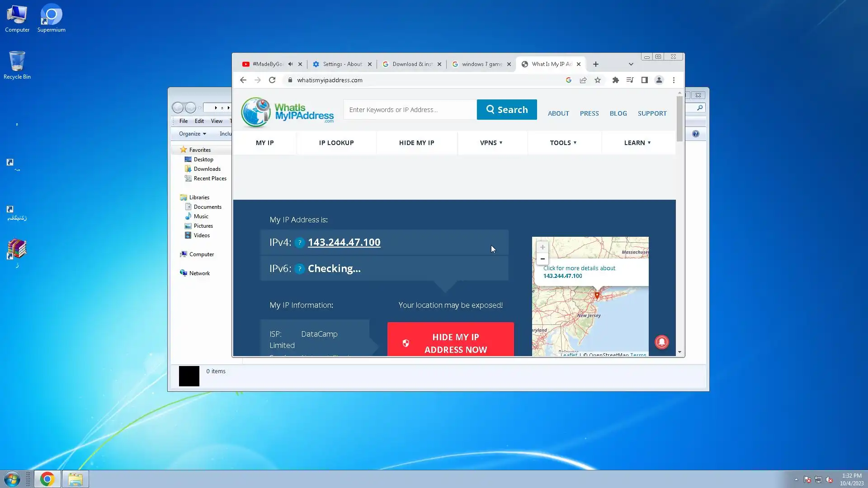This screenshot has height=488, width=868.
Task: Click the browser reload page icon
Action: coord(272,80)
